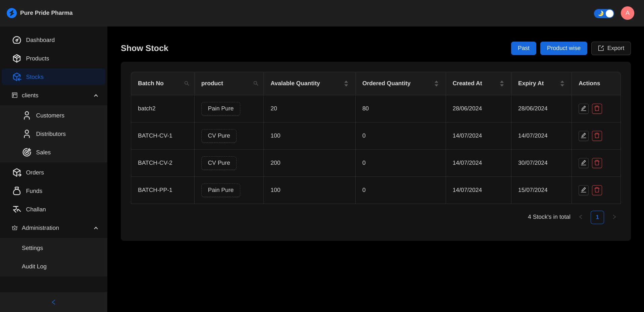The image size is (644, 312).
Task: Click the edit icon for BATCH-CV-2
Action: pos(583,163)
